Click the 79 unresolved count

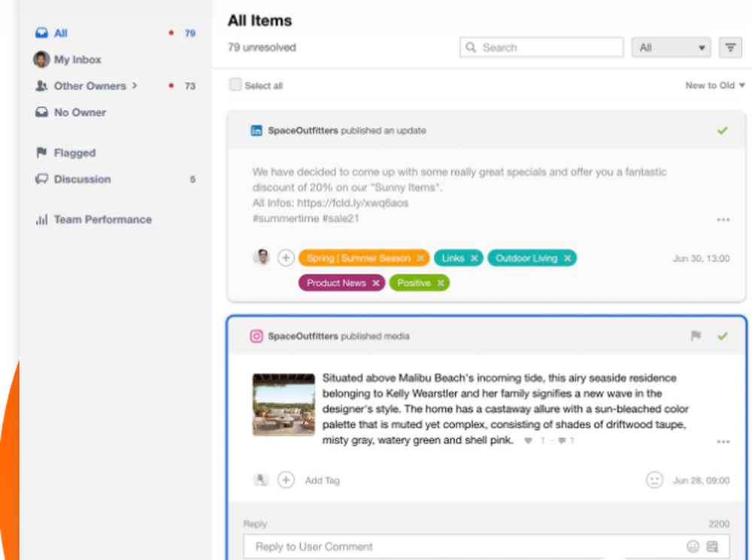[x=262, y=47]
